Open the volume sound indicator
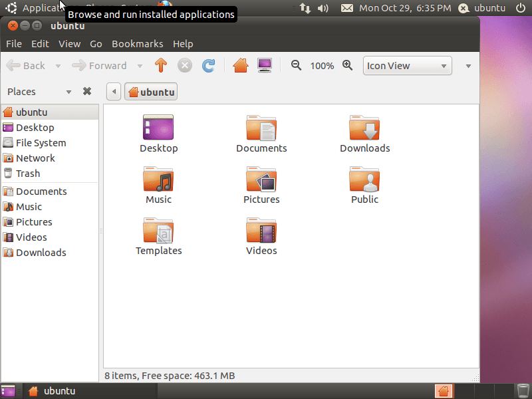The image size is (532, 399). click(323, 8)
